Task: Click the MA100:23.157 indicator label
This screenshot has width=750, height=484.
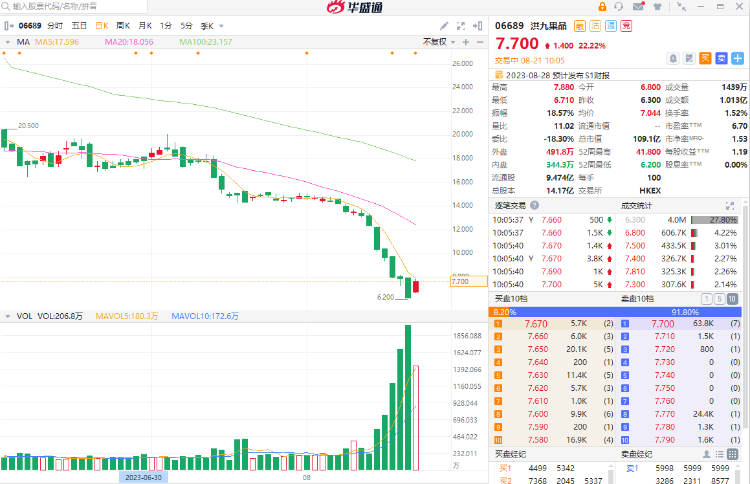Action: [206, 42]
